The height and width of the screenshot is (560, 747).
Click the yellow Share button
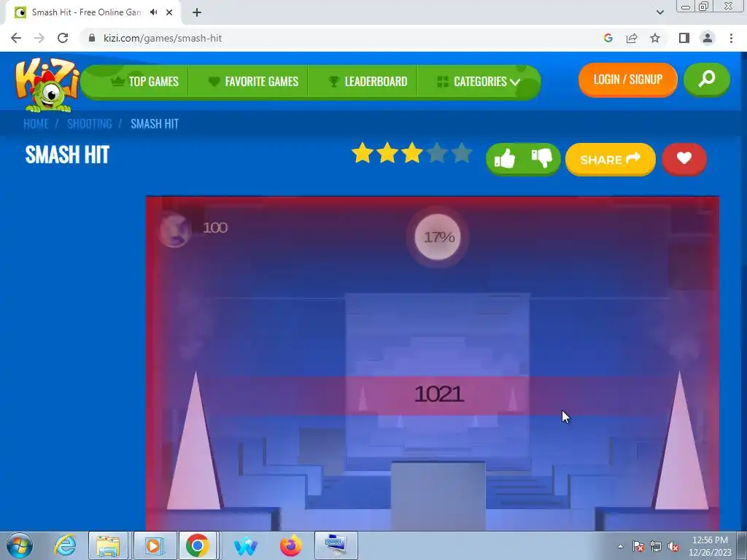click(611, 159)
